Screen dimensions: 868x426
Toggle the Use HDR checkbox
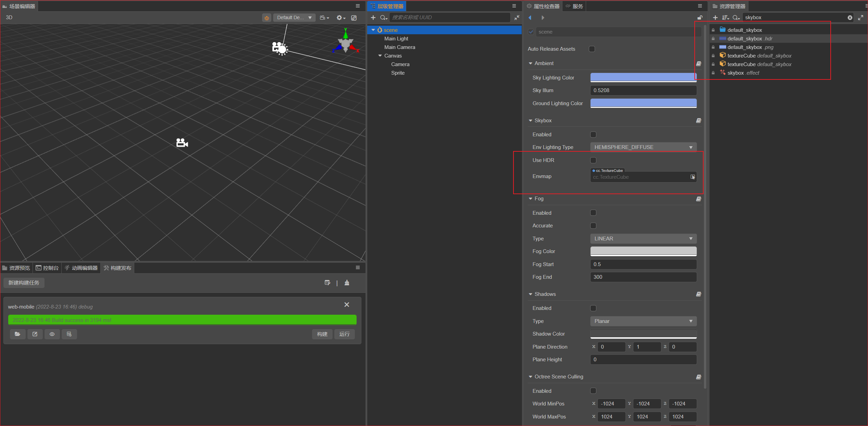coord(593,160)
